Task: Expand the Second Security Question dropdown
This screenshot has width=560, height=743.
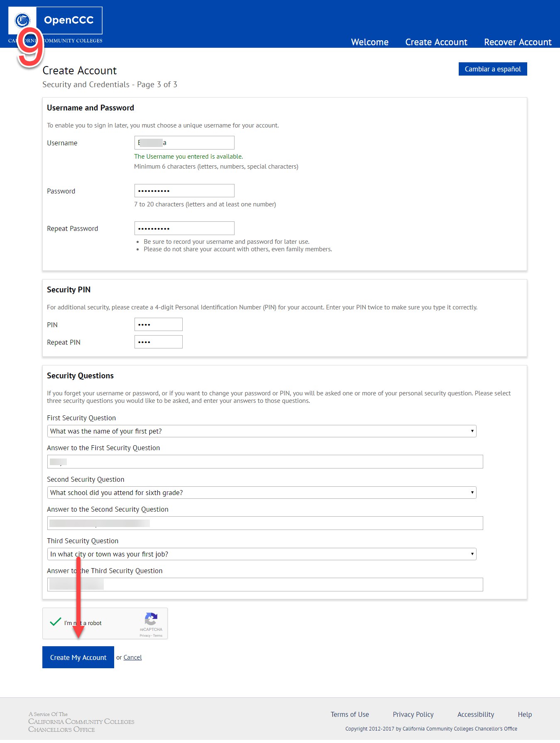Action: pyautogui.click(x=262, y=493)
